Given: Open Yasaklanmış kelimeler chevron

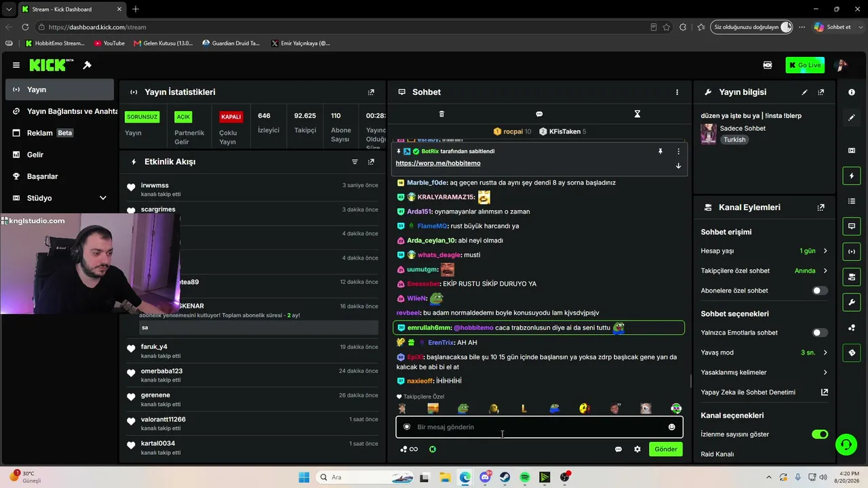Looking at the screenshot, I should pyautogui.click(x=825, y=372).
